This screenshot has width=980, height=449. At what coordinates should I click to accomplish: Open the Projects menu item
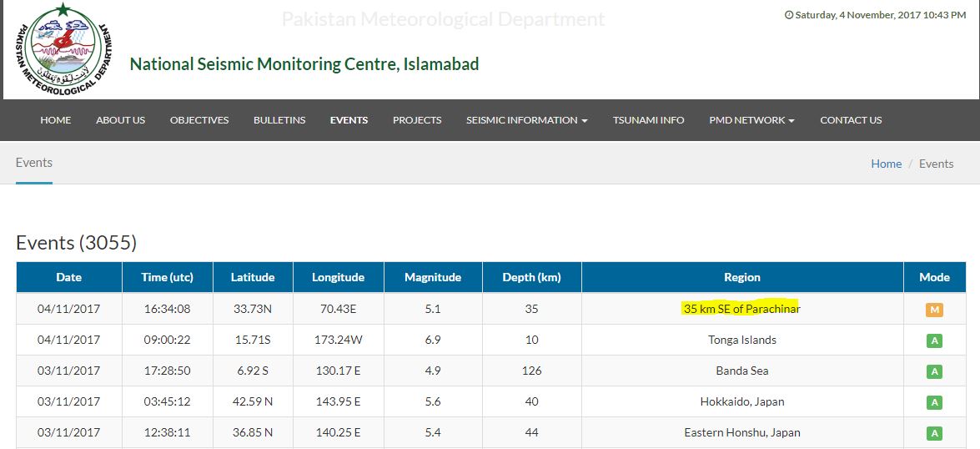(x=417, y=120)
